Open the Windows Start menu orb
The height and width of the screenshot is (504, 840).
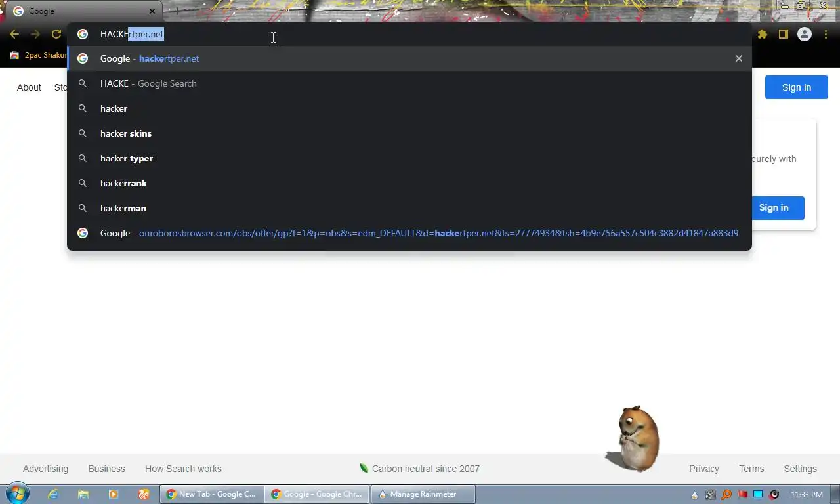coord(17,494)
